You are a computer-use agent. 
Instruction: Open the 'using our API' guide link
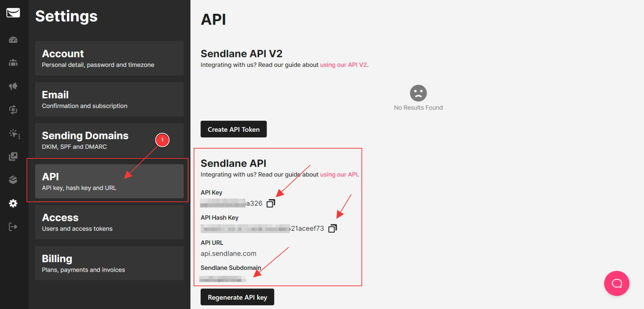(x=339, y=174)
